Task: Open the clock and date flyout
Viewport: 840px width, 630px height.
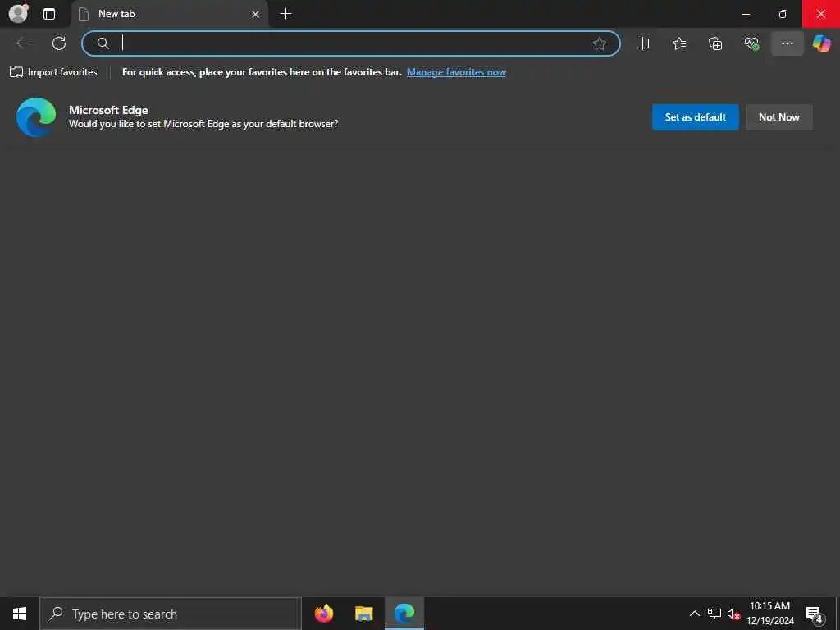Action: (770, 614)
